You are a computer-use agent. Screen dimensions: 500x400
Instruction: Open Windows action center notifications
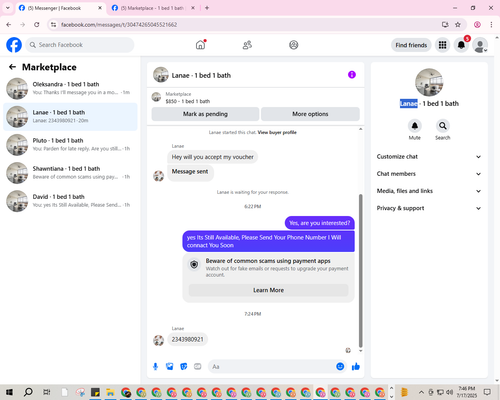pyautogui.click(x=487, y=392)
